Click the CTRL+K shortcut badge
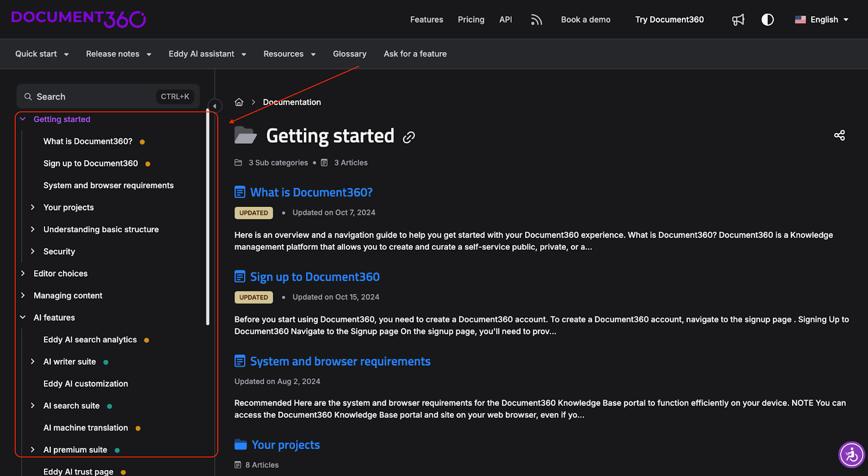Image resolution: width=868 pixels, height=476 pixels. click(x=175, y=97)
